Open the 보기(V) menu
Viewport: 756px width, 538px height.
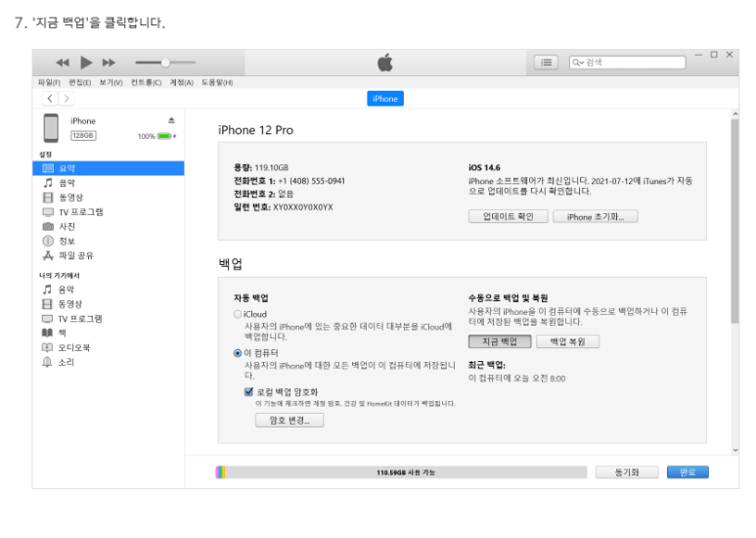click(x=111, y=82)
